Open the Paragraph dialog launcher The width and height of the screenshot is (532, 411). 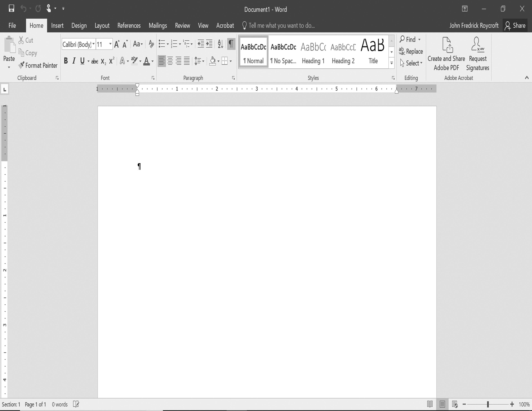click(x=234, y=78)
